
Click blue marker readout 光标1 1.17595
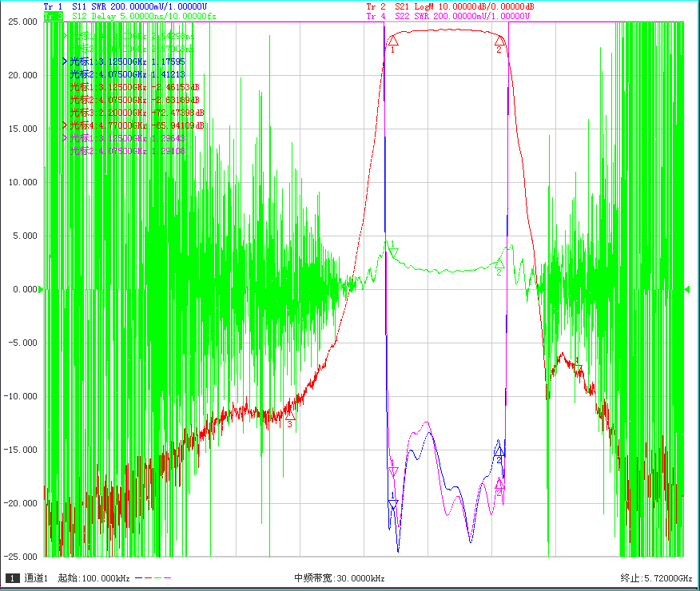[x=127, y=61]
